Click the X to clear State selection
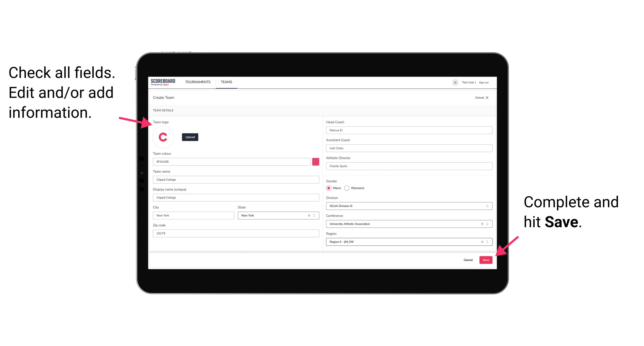Image resolution: width=644 pixels, height=346 pixels. point(310,215)
